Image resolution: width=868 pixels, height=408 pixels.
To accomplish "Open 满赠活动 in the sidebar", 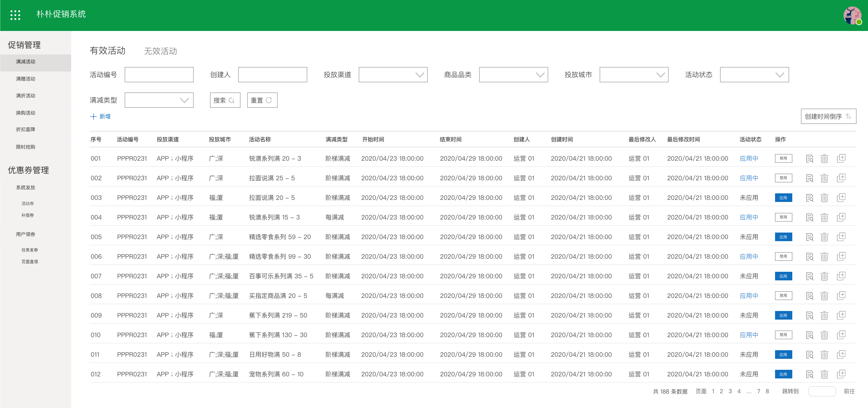I will [x=25, y=79].
